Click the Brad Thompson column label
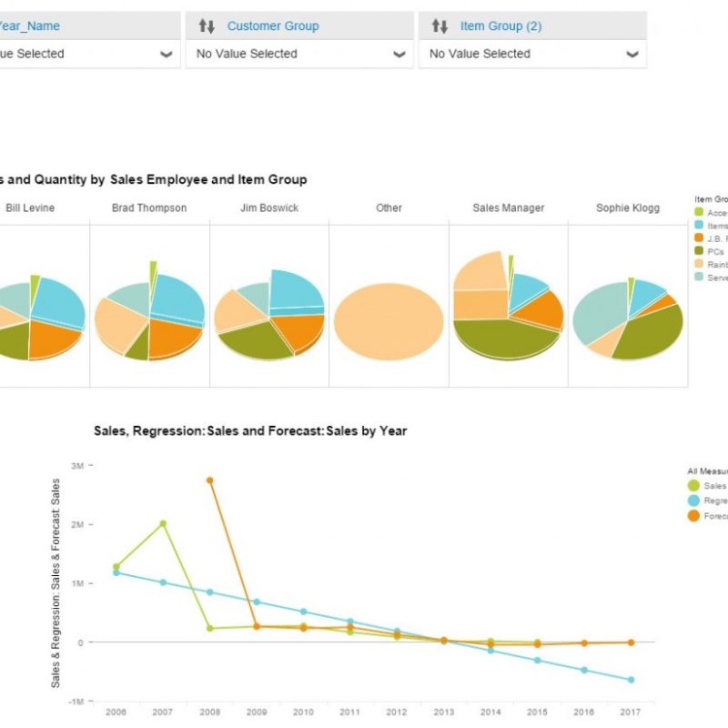Image resolution: width=728 pixels, height=728 pixels. pyautogui.click(x=149, y=208)
